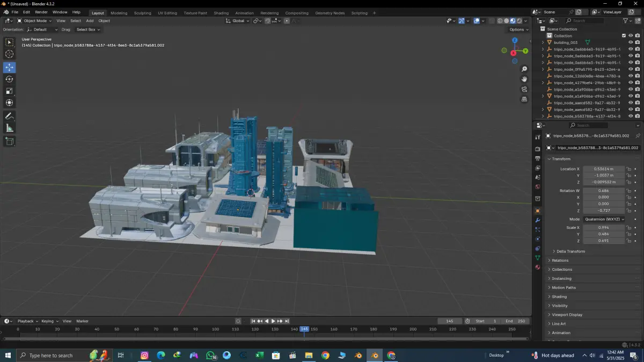The height and width of the screenshot is (362, 644).
Task: Pick the Measure tool
Action: [10, 128]
